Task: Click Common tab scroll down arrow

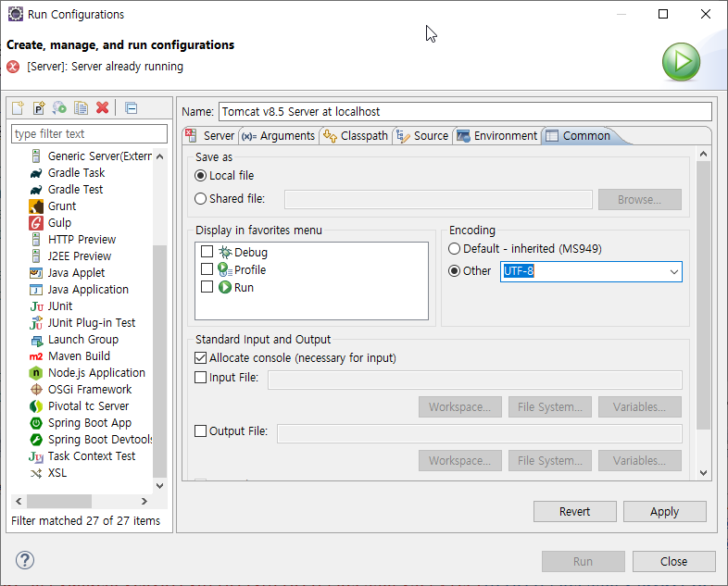Action: (703, 473)
